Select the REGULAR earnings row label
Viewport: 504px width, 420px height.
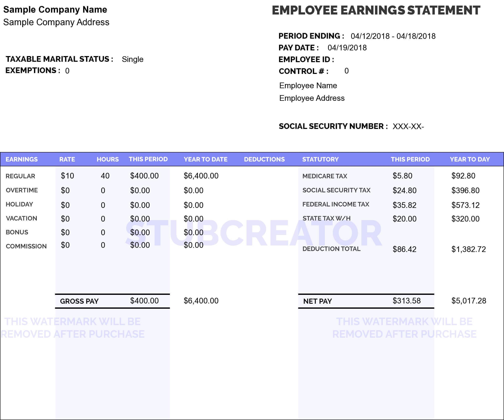pos(20,176)
